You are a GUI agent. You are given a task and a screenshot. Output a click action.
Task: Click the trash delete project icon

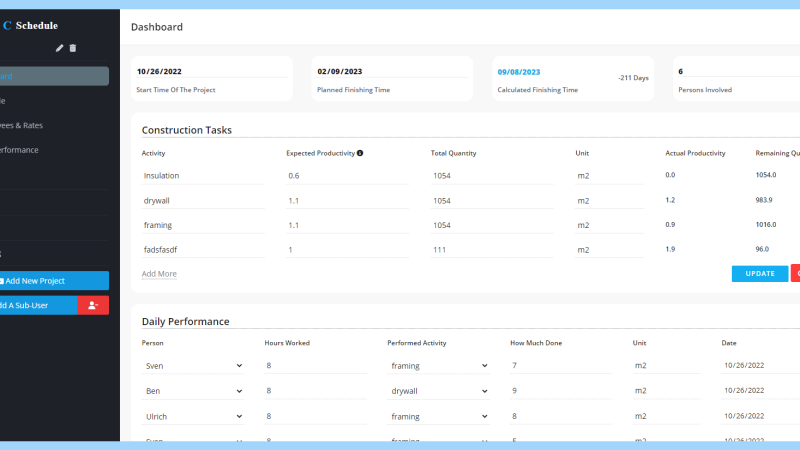73,48
